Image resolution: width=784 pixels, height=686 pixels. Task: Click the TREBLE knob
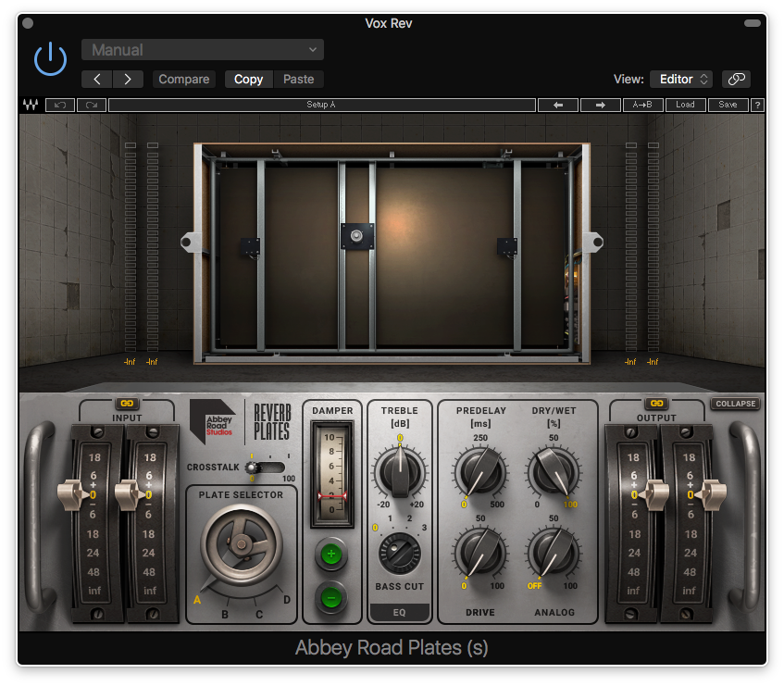point(400,471)
